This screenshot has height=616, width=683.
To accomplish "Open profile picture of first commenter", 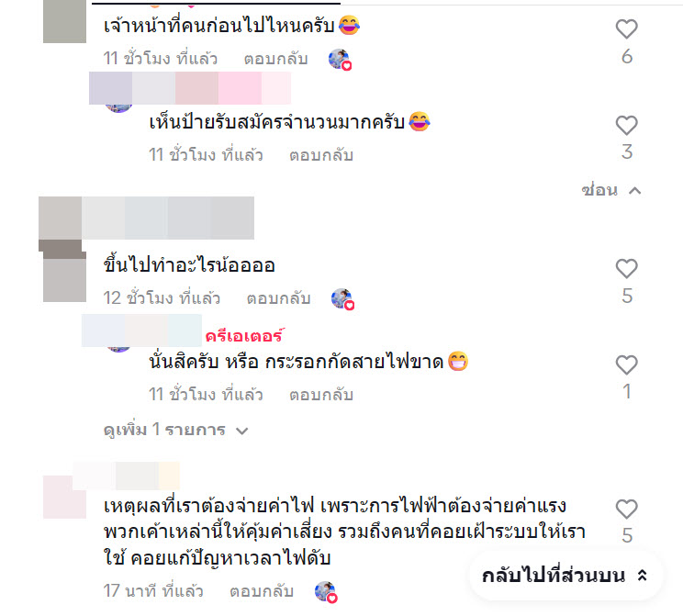I will pyautogui.click(x=64, y=21).
